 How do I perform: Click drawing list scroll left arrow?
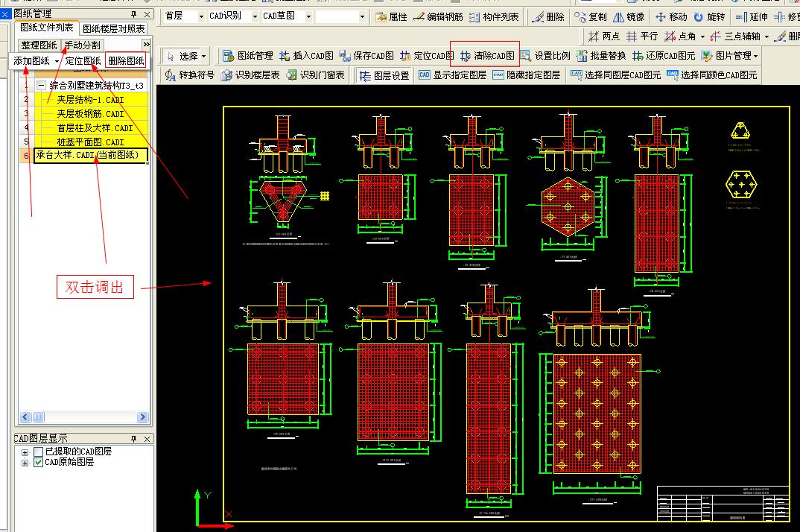click(25, 417)
